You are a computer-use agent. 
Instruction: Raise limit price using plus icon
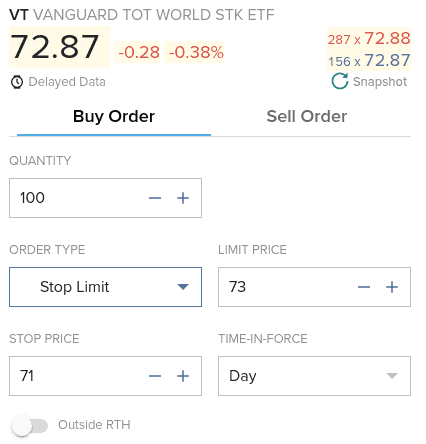392,287
